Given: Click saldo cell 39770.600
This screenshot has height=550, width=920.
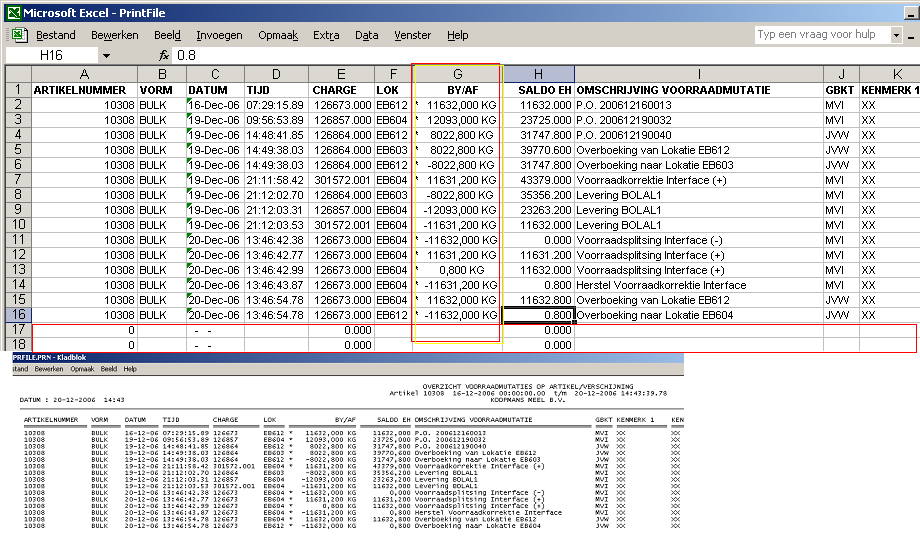Looking at the screenshot, I should coord(539,150).
